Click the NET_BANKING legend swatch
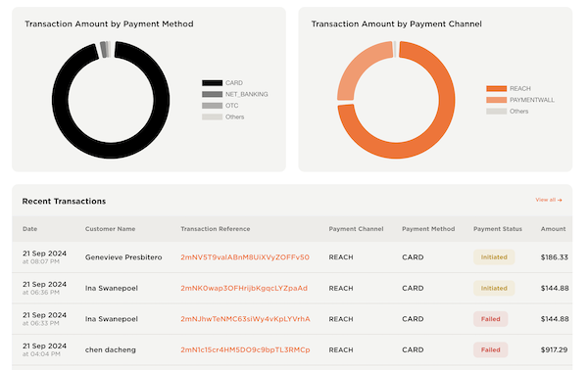Viewport: 588px width, 370px height. 213,94
